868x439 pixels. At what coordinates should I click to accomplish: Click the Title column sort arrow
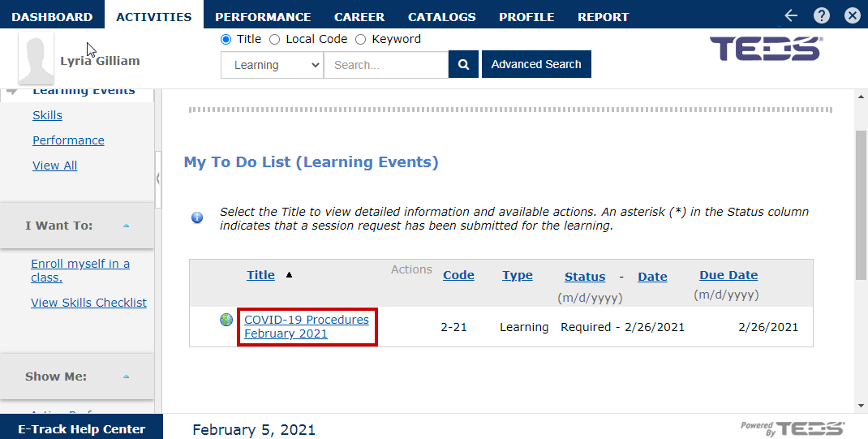click(x=289, y=275)
